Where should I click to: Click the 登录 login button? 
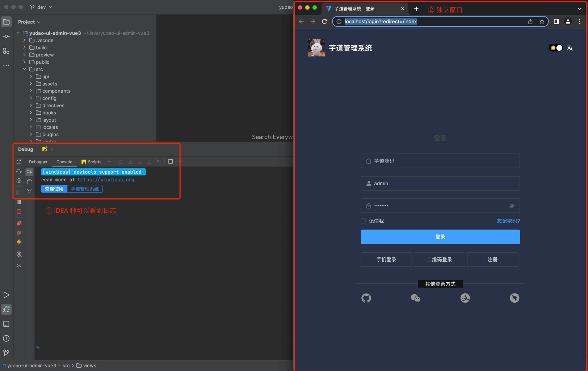point(440,237)
